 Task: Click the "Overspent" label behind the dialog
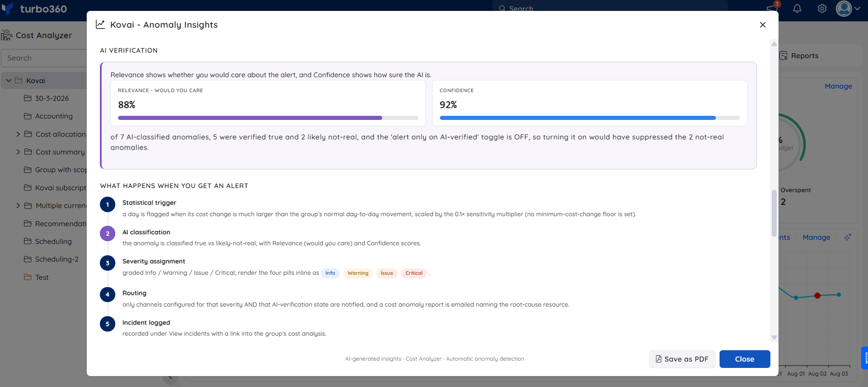[x=796, y=190]
